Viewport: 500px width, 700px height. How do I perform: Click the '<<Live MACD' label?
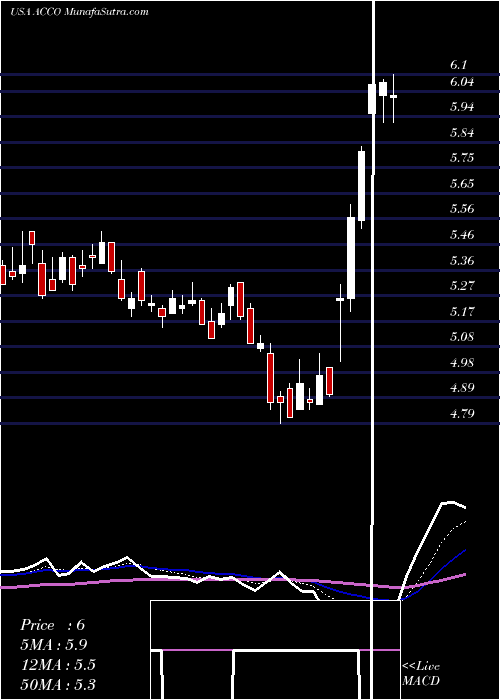tap(421, 673)
